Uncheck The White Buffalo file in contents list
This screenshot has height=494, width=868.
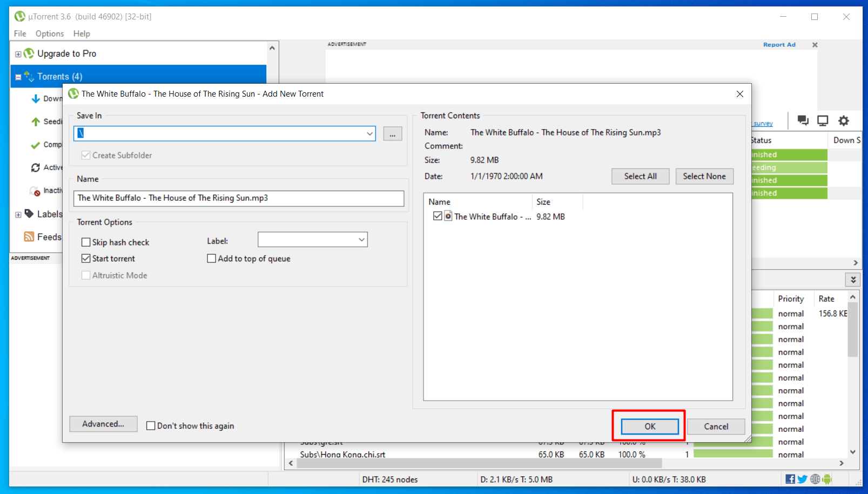click(x=438, y=216)
